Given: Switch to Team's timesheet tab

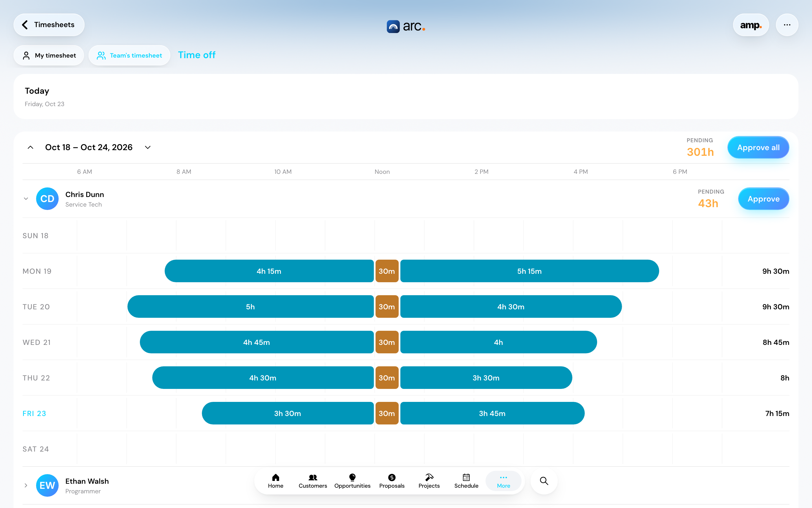Looking at the screenshot, I should click(x=129, y=55).
